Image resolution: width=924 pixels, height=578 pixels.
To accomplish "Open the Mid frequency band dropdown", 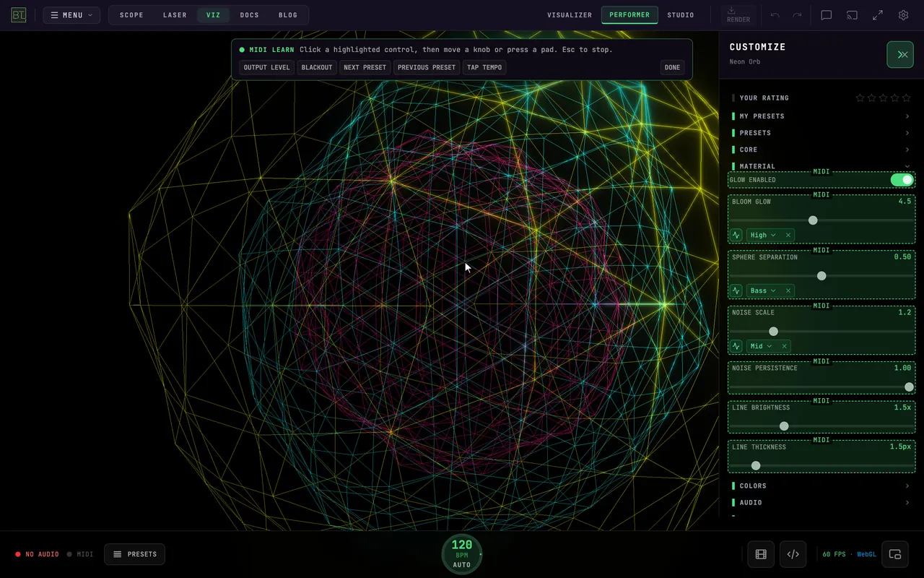I will pos(761,346).
